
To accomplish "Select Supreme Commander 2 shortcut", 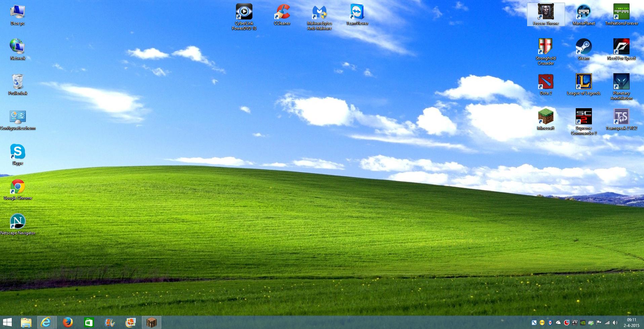I will (x=583, y=122).
